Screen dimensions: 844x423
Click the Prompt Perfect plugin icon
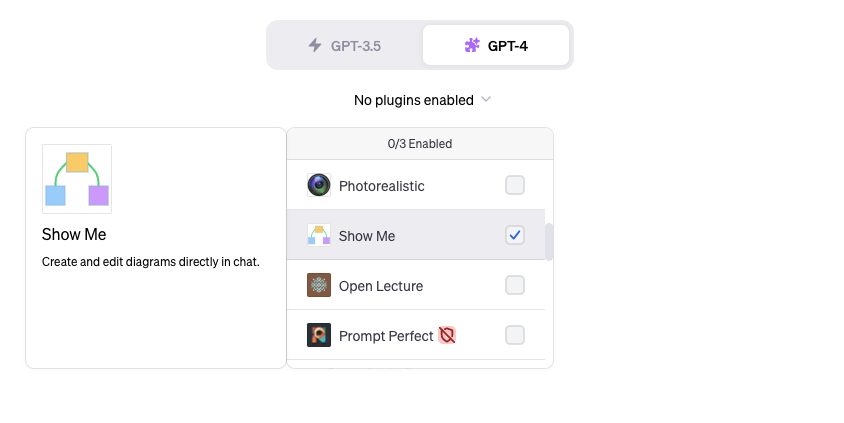tap(319, 335)
